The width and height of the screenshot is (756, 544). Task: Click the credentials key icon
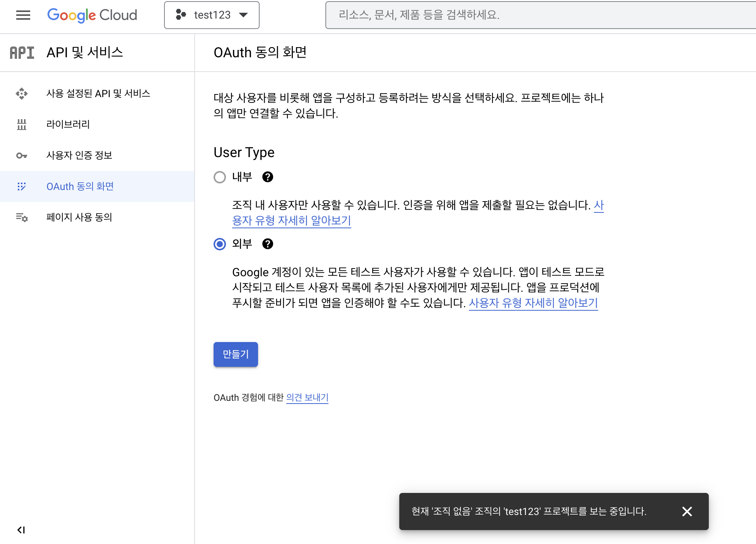click(x=22, y=156)
